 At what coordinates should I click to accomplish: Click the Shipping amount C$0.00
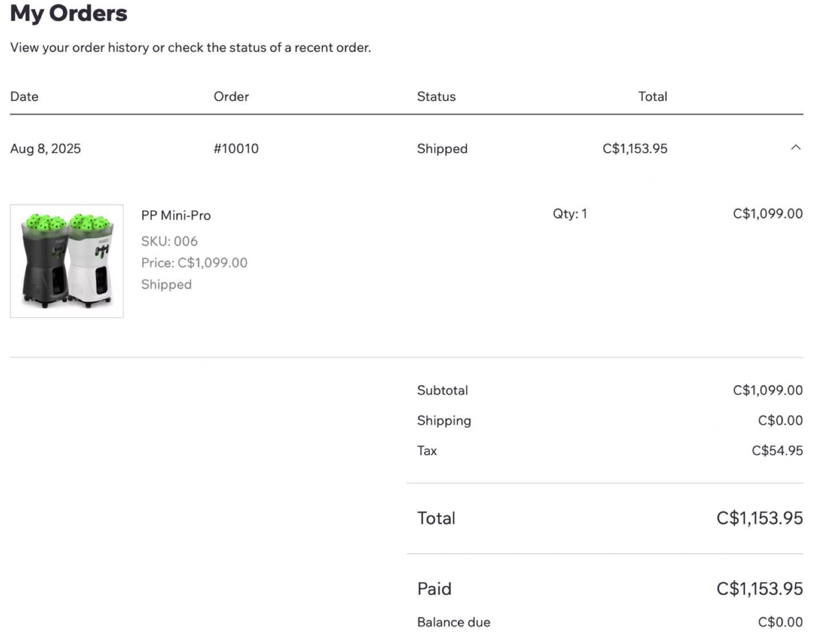pos(780,420)
